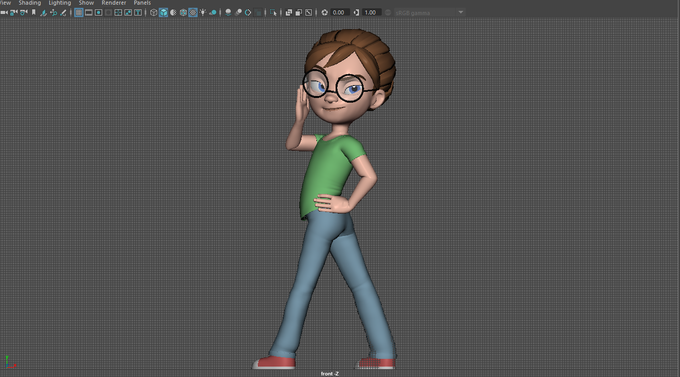
Task: Toggle the Safe Action overlay
Action: point(128,13)
